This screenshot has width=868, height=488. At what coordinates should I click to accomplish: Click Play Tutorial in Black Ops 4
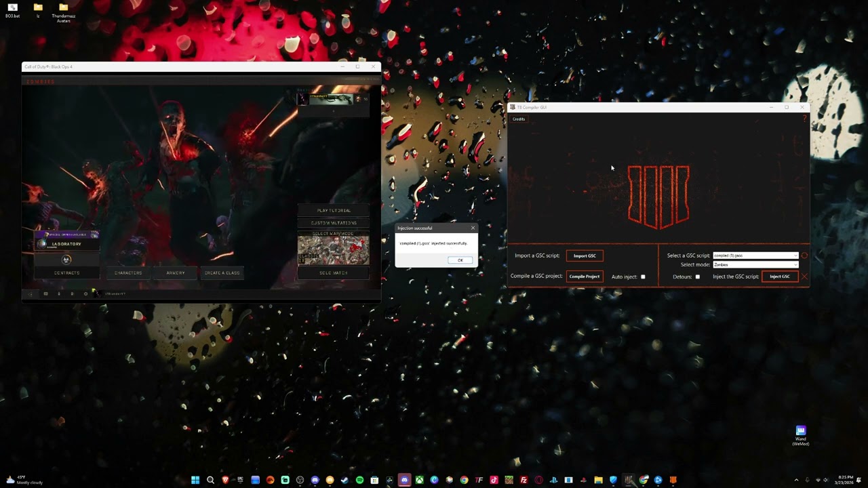(x=334, y=210)
